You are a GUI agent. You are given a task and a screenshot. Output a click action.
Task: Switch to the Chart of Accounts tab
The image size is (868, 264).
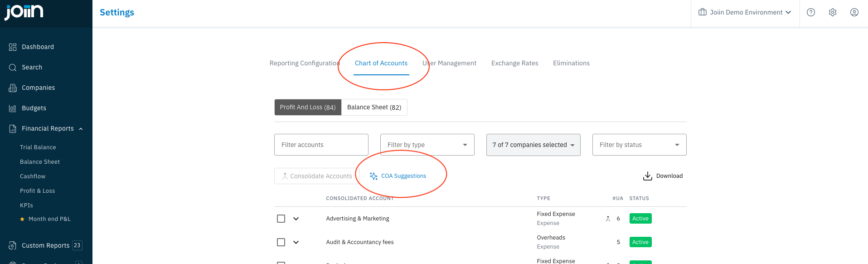(x=381, y=63)
